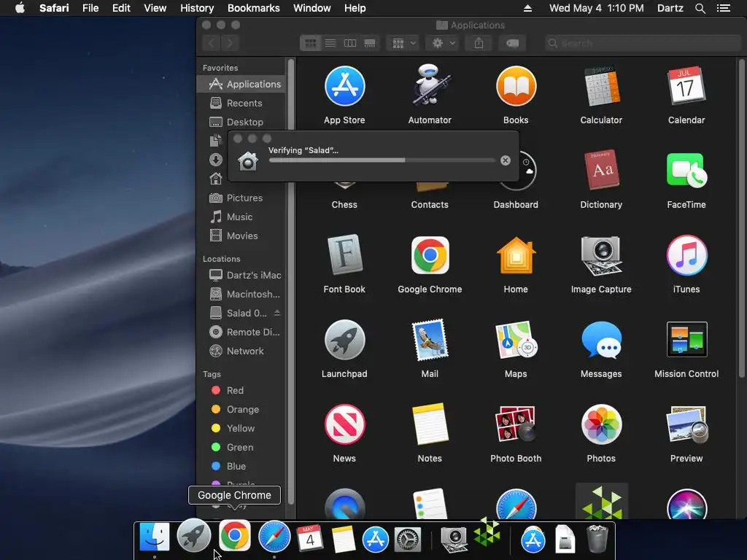Open Notification Center list icon

(x=724, y=8)
